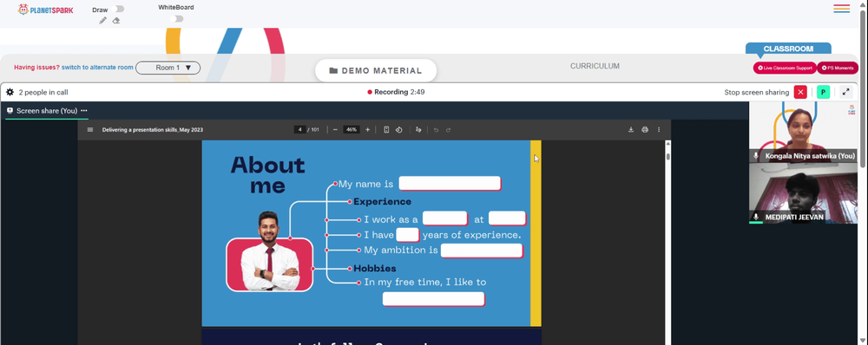This screenshot has width=868, height=345.
Task: Click the 'My ambition is' blank field
Action: coord(482,251)
